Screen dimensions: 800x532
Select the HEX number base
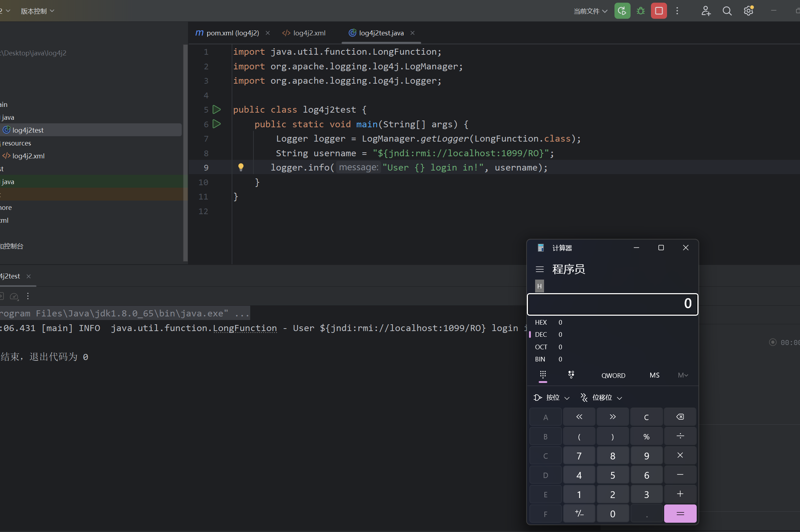click(x=541, y=322)
